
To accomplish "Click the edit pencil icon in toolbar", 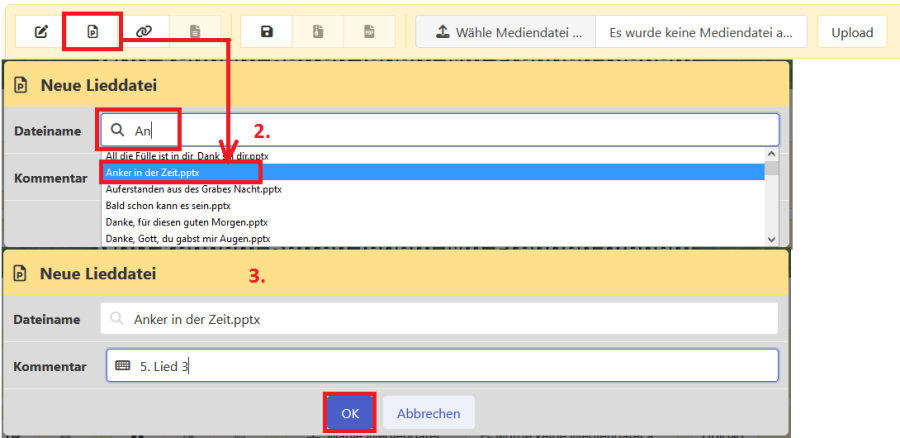I will click(41, 32).
